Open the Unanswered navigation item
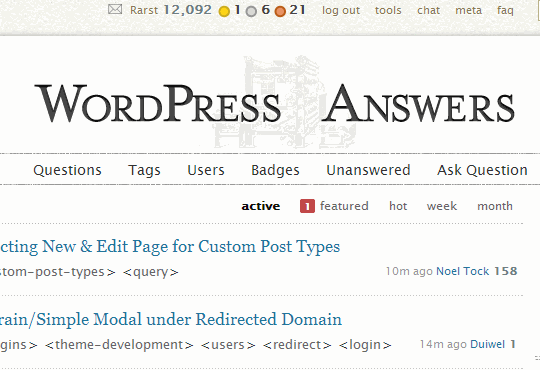Image resolution: width=540 pixels, height=370 pixels. 368,170
